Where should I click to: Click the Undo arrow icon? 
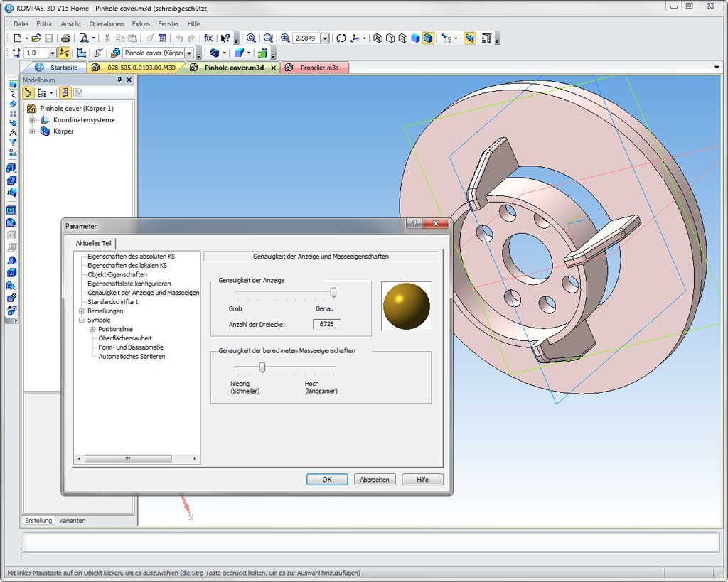(x=180, y=38)
